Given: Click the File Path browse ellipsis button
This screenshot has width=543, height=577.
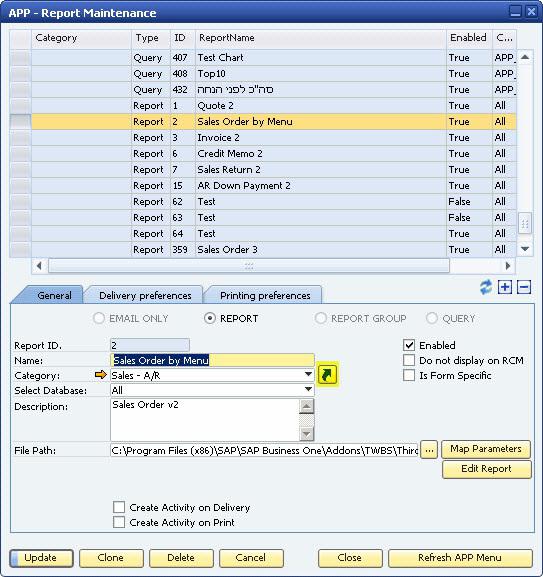Looking at the screenshot, I should pyautogui.click(x=429, y=450).
